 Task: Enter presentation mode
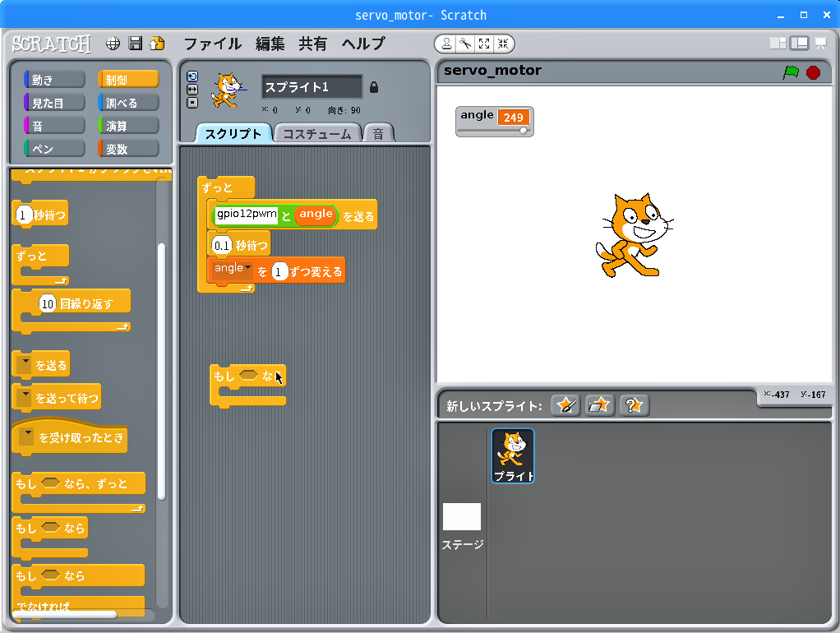821,44
